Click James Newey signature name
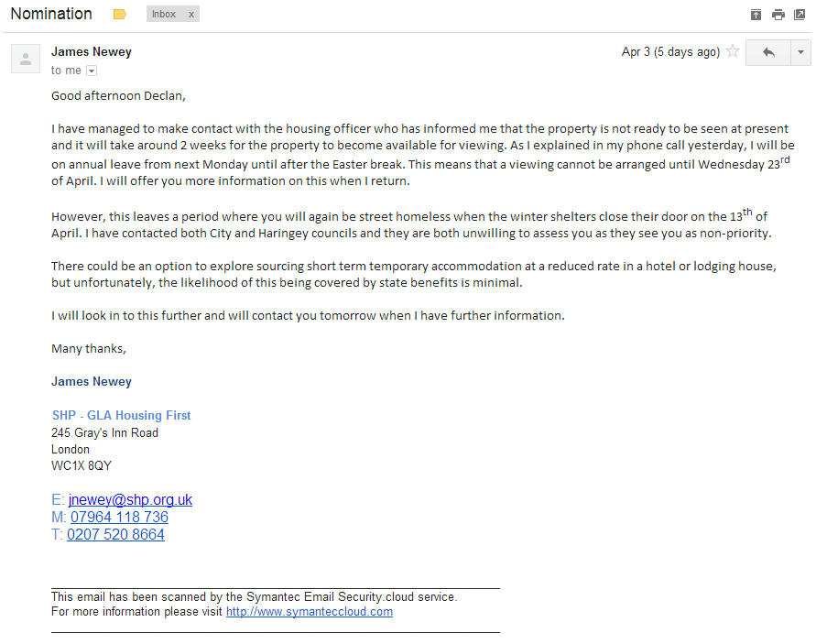The image size is (816, 644). [x=91, y=382]
